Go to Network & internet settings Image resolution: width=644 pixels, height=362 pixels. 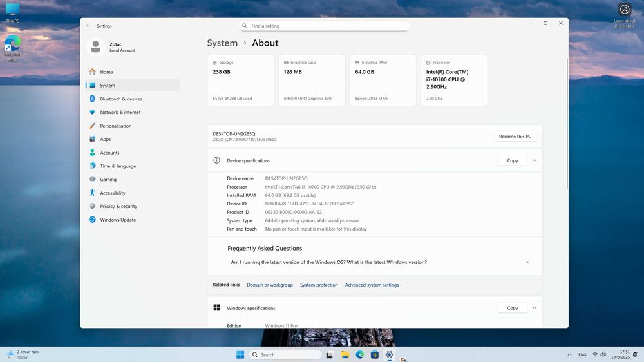pos(132,112)
